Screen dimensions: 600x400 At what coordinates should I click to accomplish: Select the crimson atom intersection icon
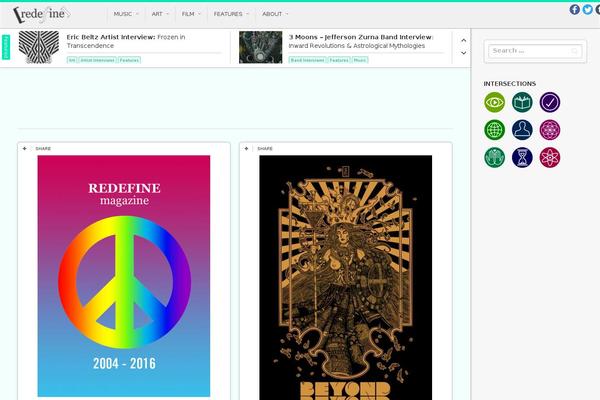tap(550, 157)
